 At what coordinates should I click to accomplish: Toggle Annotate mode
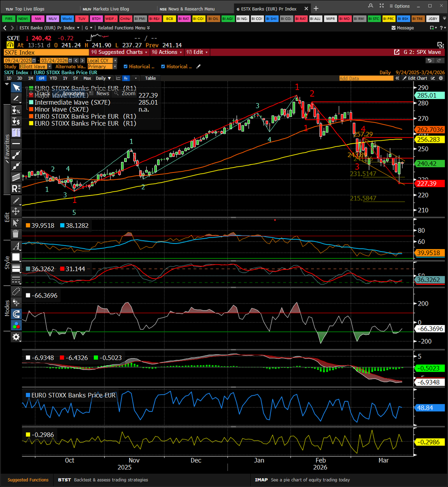(x=70, y=94)
